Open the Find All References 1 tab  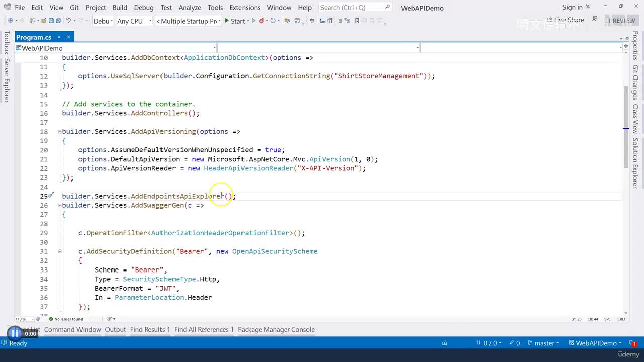pos(204,329)
